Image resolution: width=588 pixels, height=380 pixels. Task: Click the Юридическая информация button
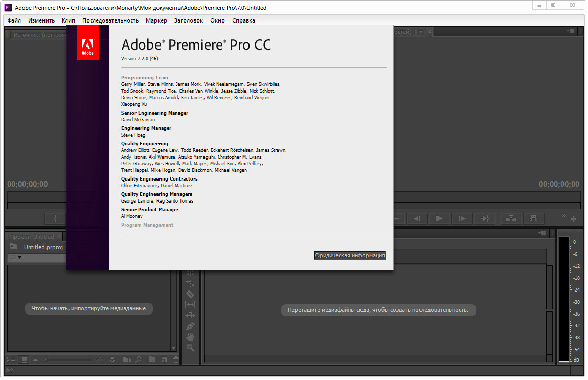(x=350, y=255)
